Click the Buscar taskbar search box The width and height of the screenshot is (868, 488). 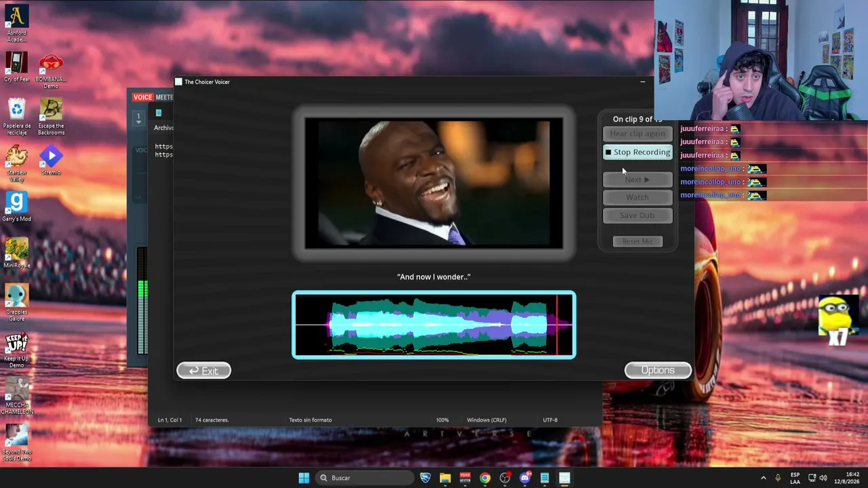pos(364,478)
